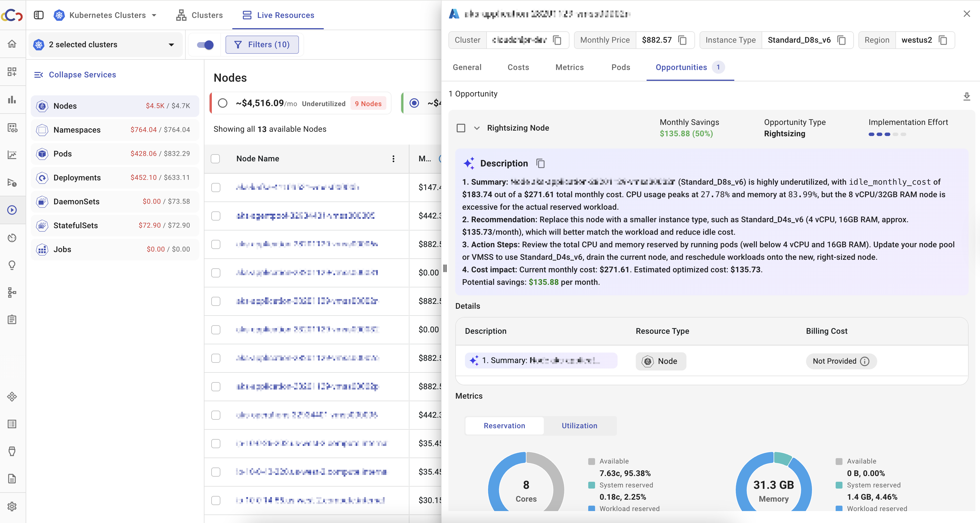Open settings gear in left sidebar
The width and height of the screenshot is (980, 523).
[12, 506]
